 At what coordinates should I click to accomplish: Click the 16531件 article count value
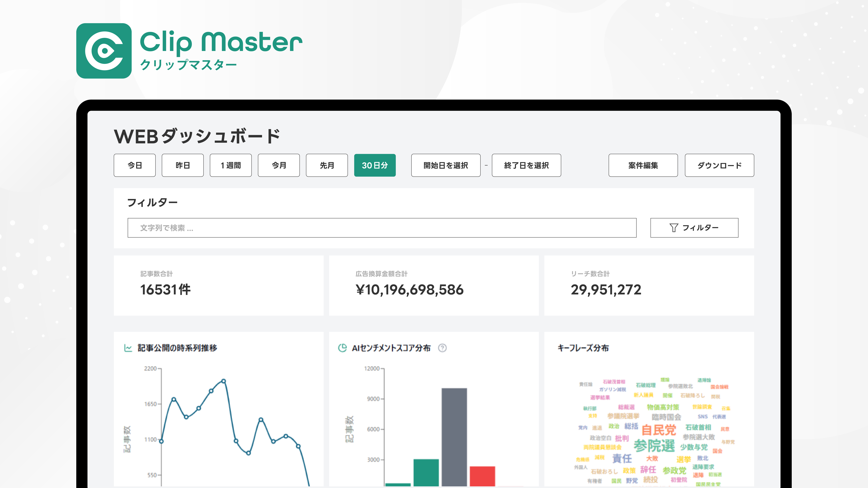pos(165,290)
